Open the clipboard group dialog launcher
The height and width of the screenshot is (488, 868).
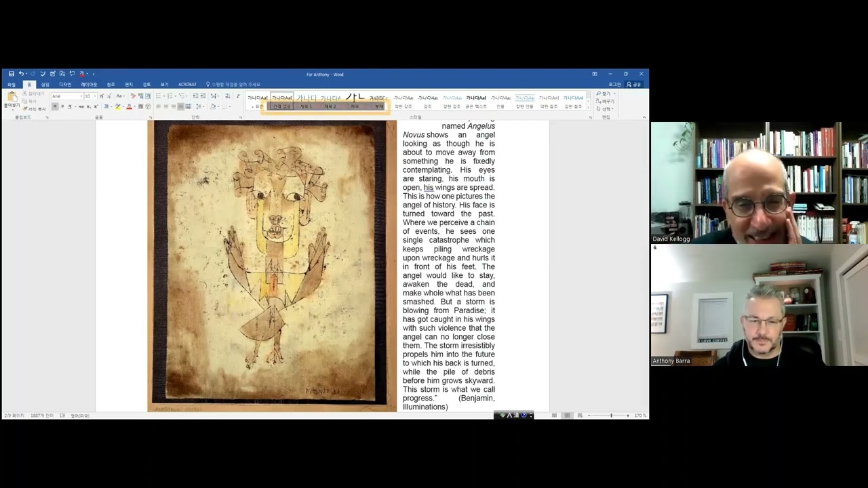47,117
